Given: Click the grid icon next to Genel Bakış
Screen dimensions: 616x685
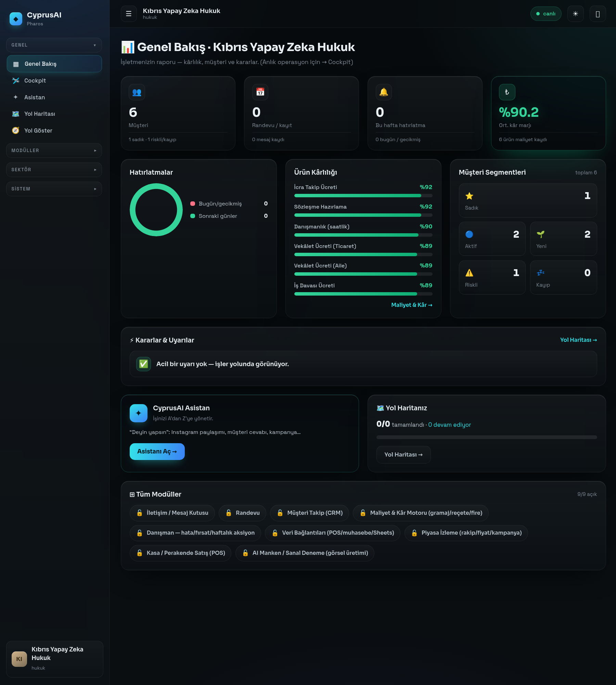Looking at the screenshot, I should (x=16, y=64).
